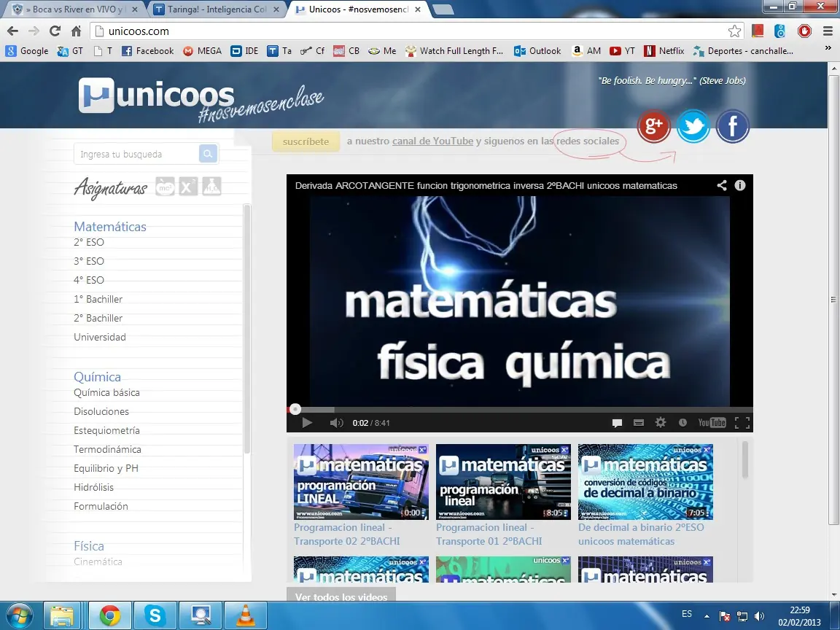Click the search magnifier button
Image resolution: width=840 pixels, height=630 pixels.
coord(208,154)
